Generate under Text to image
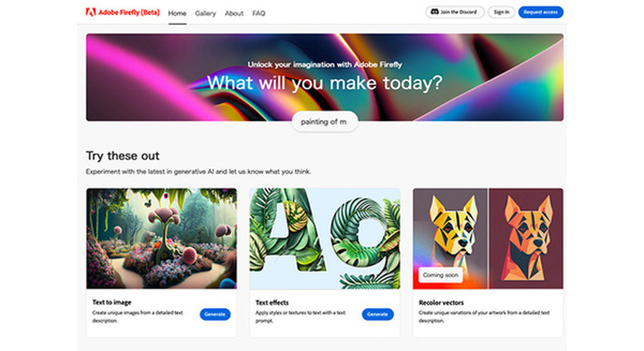The image size is (644, 351). (215, 314)
